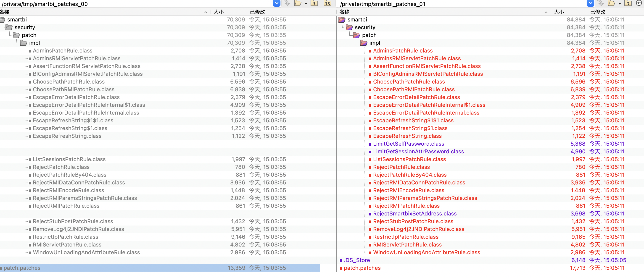The height and width of the screenshot is (278, 644).
Task: Collapse impl folder in left pane
Action: (x=24, y=43)
